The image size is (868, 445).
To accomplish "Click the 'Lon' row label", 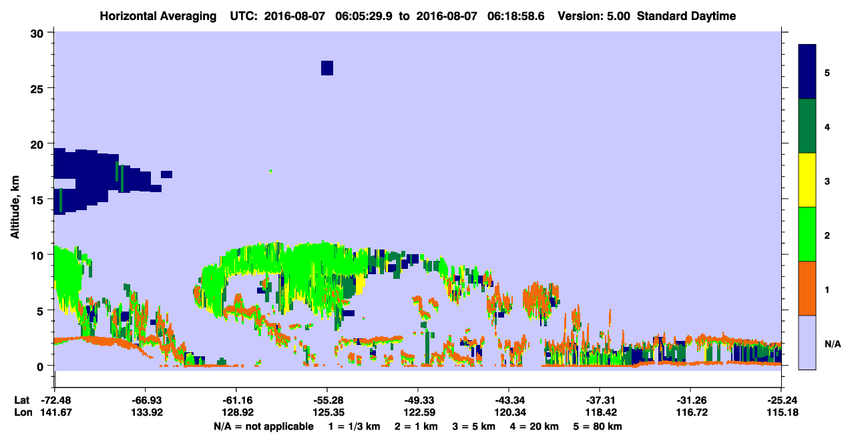I will (22, 412).
